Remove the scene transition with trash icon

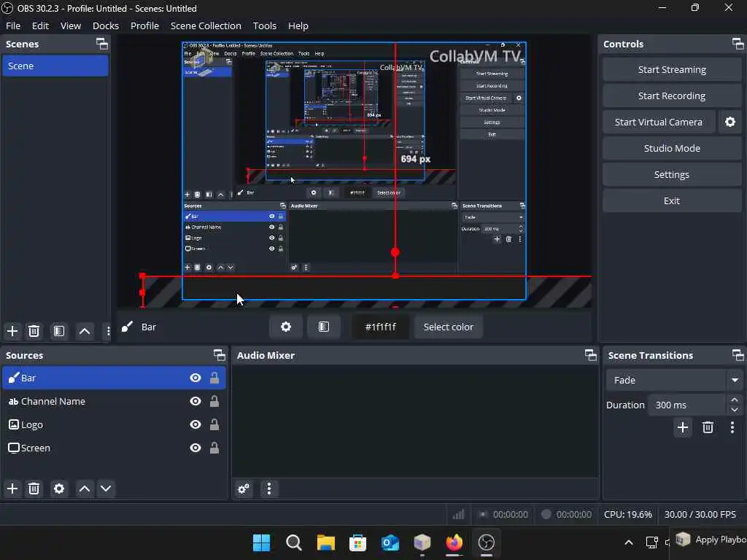pyautogui.click(x=708, y=427)
